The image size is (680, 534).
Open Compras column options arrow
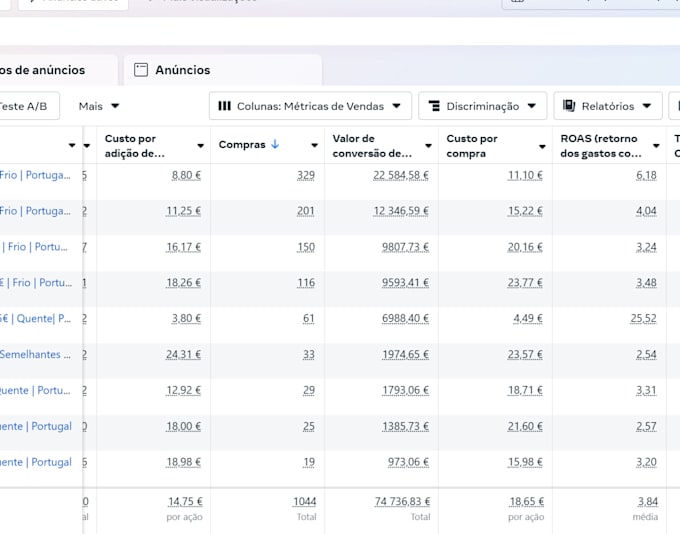tap(314, 145)
